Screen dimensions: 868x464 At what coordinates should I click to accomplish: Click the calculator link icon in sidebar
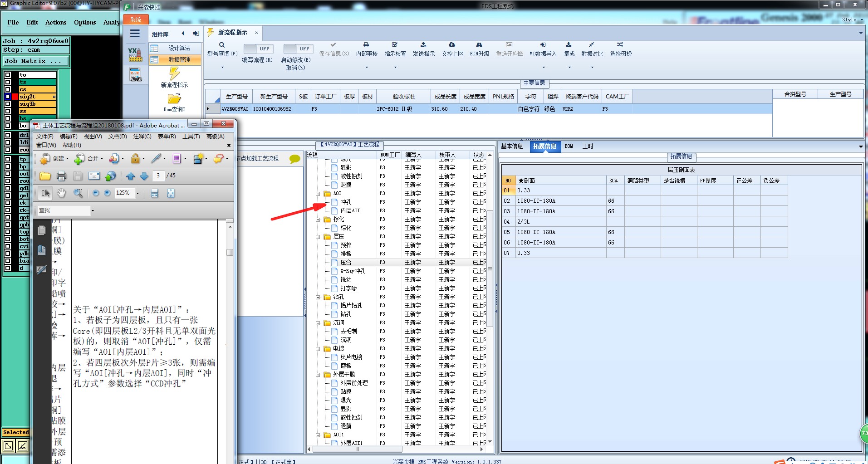click(x=135, y=75)
